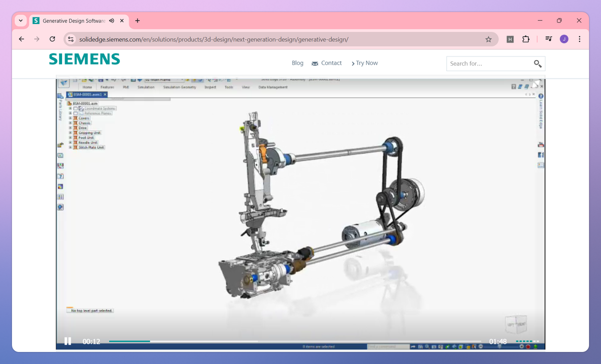Open the Data Management tab
This screenshot has width=601, height=364.
pyautogui.click(x=273, y=87)
